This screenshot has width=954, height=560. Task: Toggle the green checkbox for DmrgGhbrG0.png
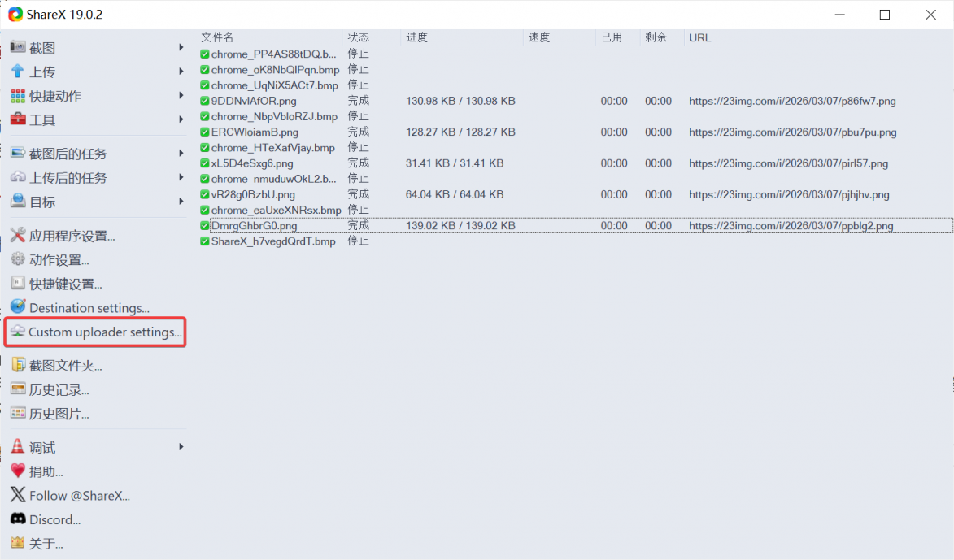(205, 226)
